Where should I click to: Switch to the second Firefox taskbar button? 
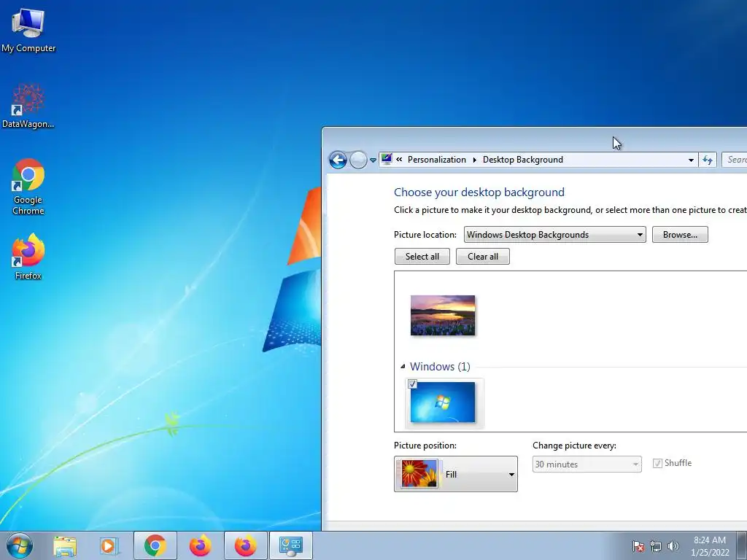tap(245, 545)
